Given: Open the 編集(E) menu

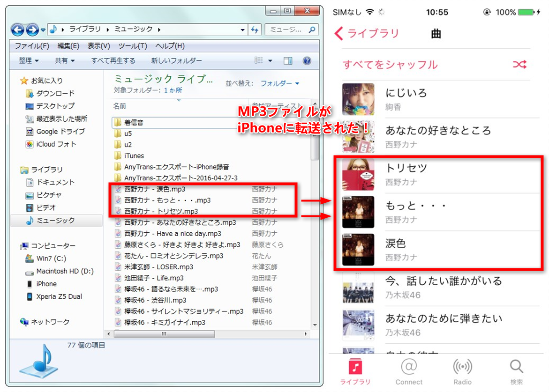Looking at the screenshot, I should [68, 46].
